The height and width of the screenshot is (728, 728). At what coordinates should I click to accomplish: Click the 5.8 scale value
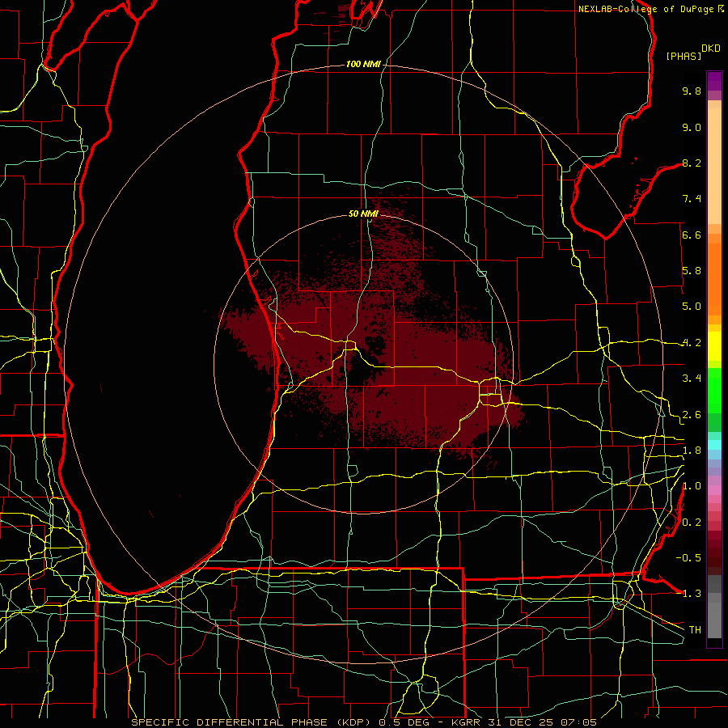click(x=692, y=271)
